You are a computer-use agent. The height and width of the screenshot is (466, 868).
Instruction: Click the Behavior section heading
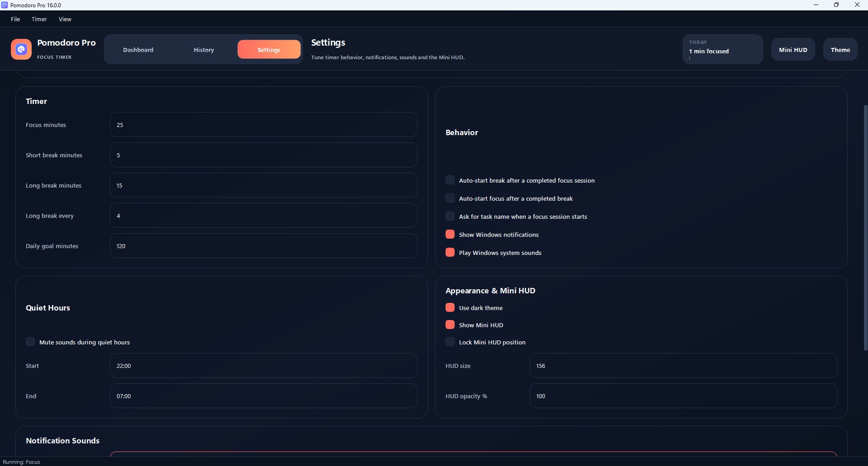click(462, 132)
